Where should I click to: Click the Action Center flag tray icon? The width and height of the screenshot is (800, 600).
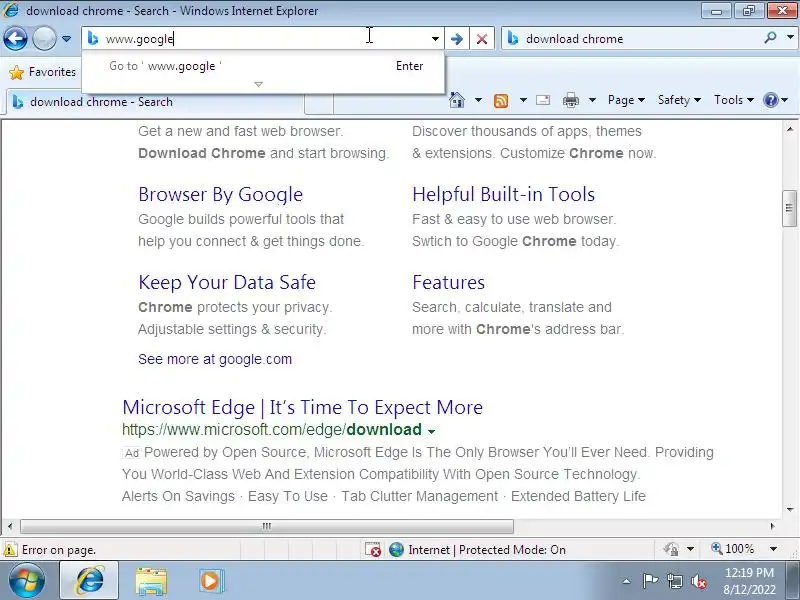649,581
